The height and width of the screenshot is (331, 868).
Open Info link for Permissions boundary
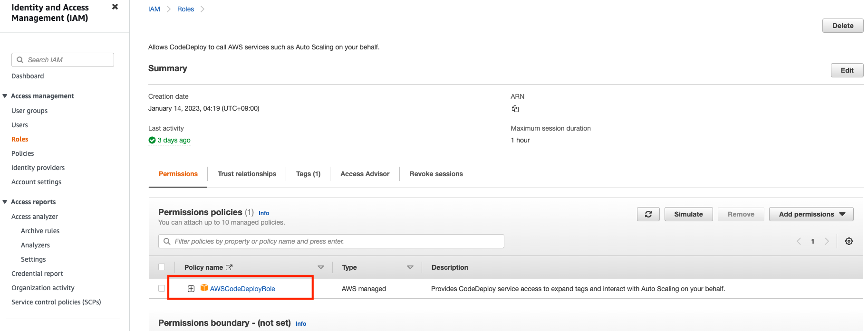point(301,324)
